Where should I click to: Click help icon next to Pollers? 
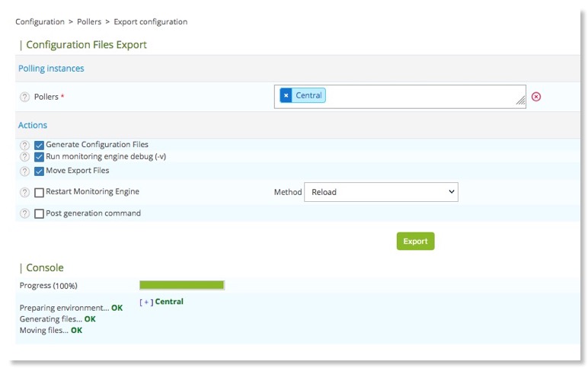click(24, 98)
